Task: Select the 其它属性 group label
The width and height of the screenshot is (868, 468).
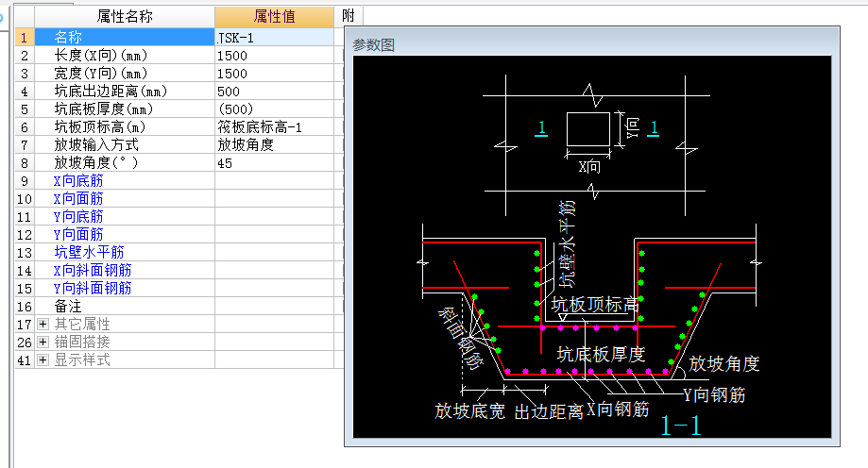Action: [82, 325]
